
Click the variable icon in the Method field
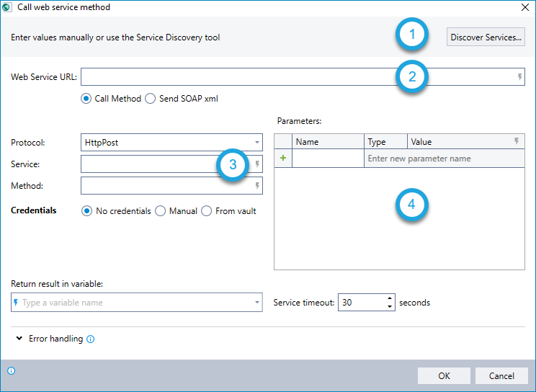point(257,186)
